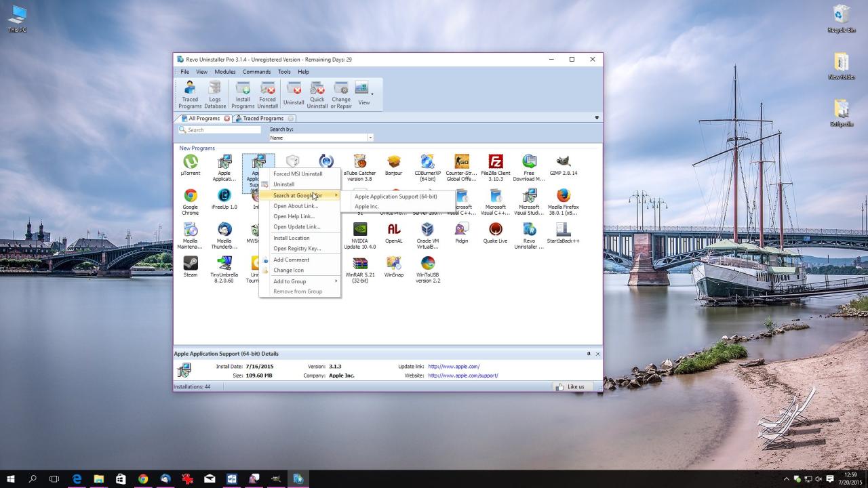Open the Modules menu
868x488 pixels.
coord(225,72)
